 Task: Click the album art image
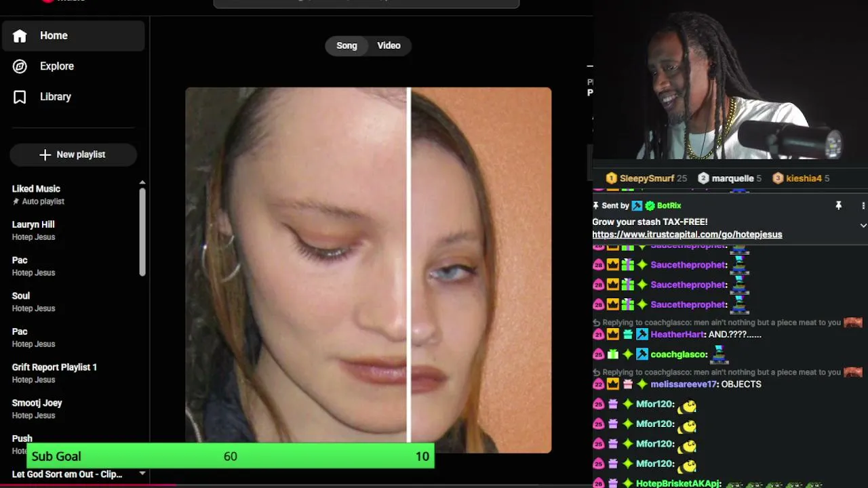coord(368,270)
